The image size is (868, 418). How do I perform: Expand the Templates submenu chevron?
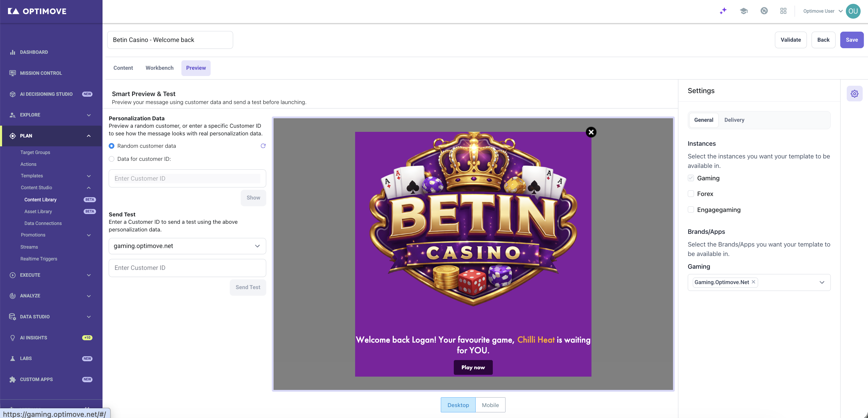click(x=89, y=176)
